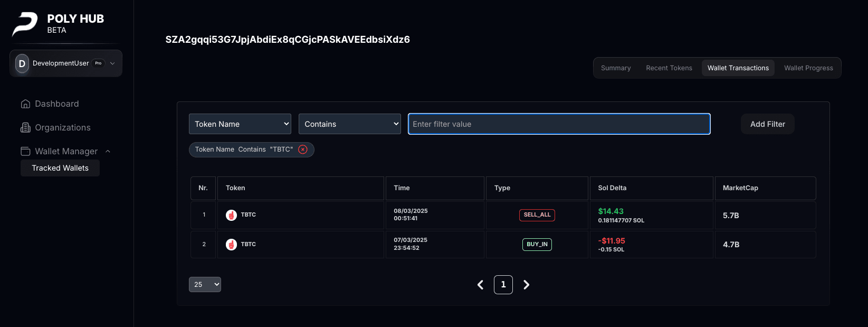Switch to the Recent Tokens tab
The width and height of the screenshot is (868, 327).
coord(669,68)
